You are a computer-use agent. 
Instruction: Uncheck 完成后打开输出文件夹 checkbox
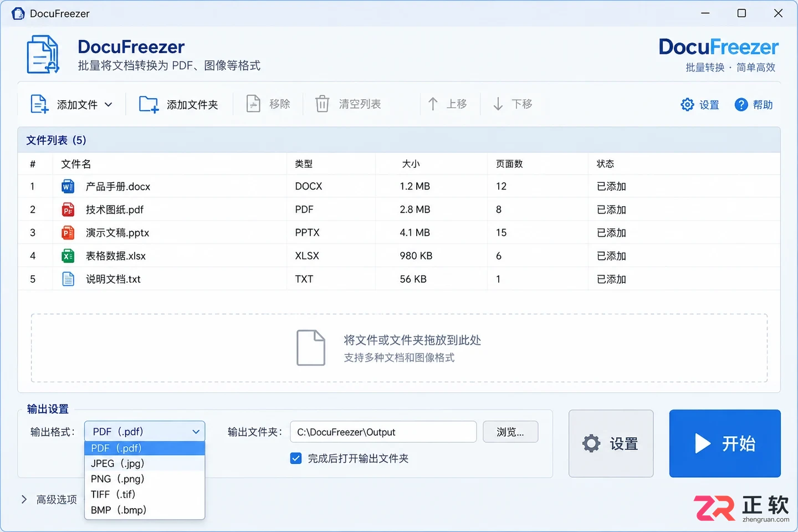point(296,458)
